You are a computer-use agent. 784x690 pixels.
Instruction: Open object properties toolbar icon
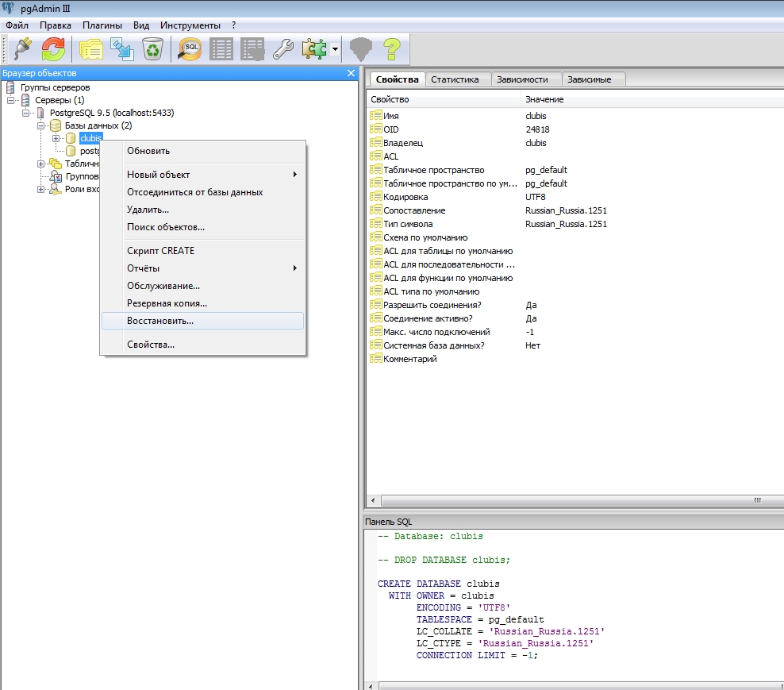point(91,49)
